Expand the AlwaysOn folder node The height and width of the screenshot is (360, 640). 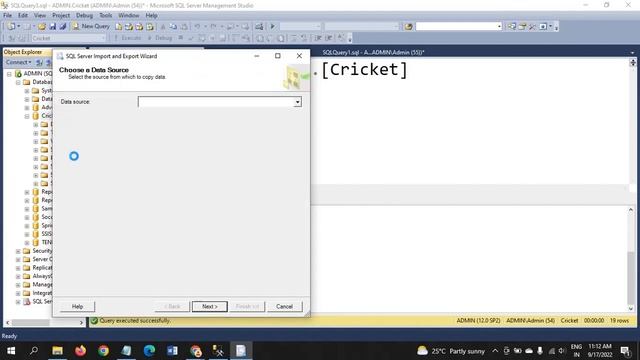[18, 276]
